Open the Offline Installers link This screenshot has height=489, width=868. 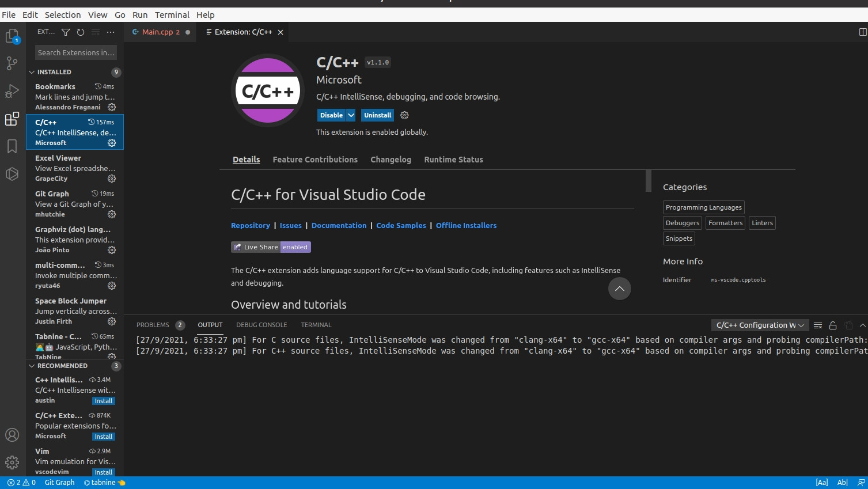point(466,226)
